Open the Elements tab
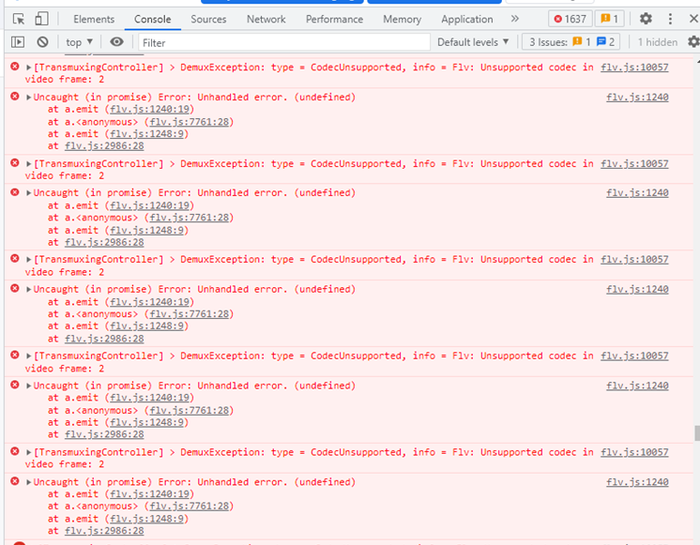The image size is (700, 545). pyautogui.click(x=94, y=19)
